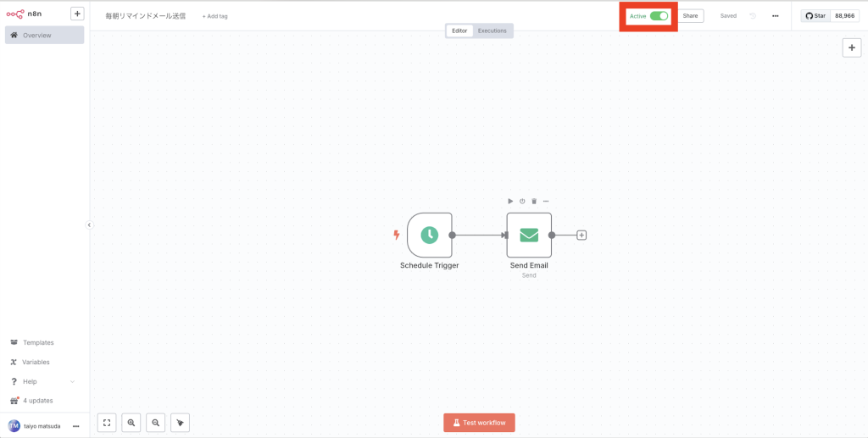Toggle the Active workflow switch
Screen dimensions: 868x438
click(x=659, y=16)
